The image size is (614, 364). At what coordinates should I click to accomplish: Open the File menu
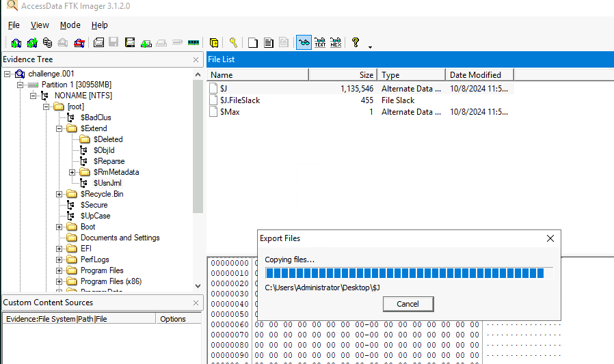click(14, 25)
